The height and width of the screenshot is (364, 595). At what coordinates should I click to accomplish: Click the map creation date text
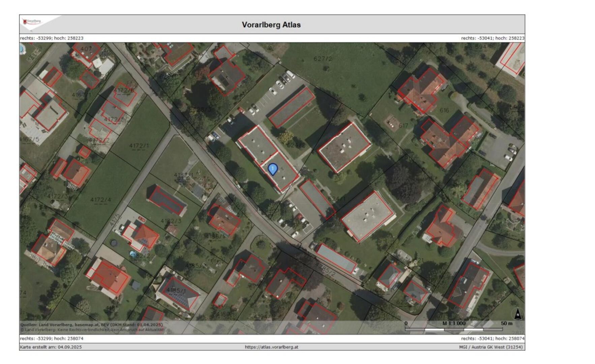51,347
